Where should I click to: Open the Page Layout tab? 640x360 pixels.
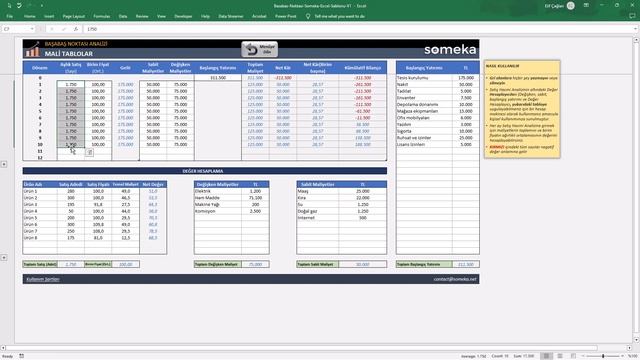73,16
